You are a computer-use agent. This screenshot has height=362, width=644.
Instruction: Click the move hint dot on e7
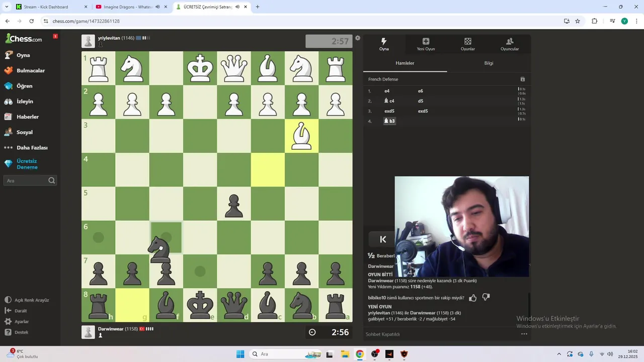coord(200,271)
